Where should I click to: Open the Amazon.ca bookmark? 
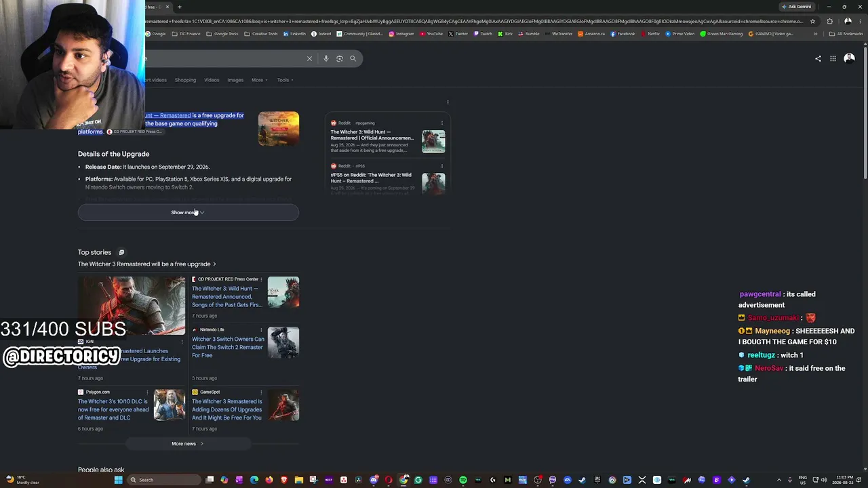coord(591,34)
